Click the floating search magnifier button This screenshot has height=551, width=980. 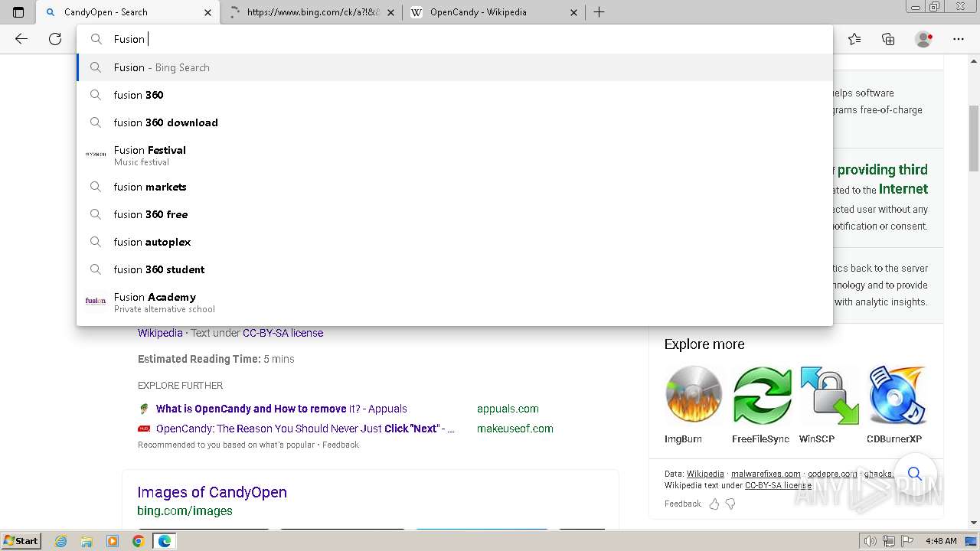point(914,474)
